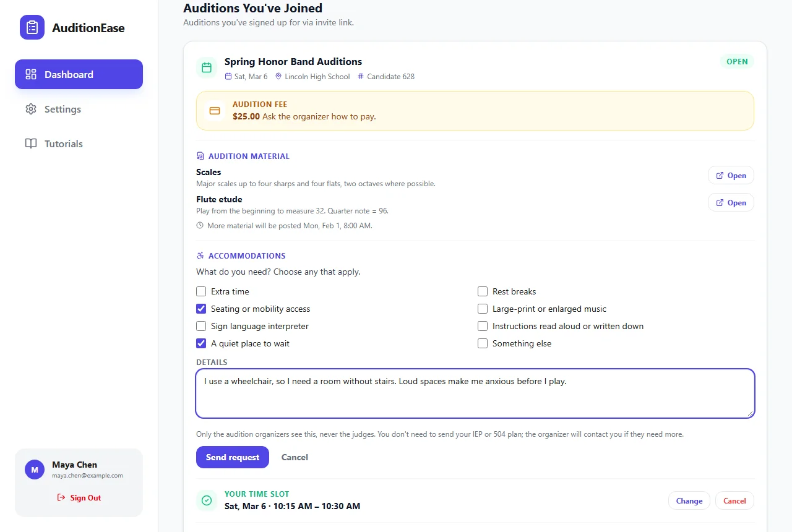Change the audition time slot
This screenshot has width=792, height=532.
click(x=689, y=501)
